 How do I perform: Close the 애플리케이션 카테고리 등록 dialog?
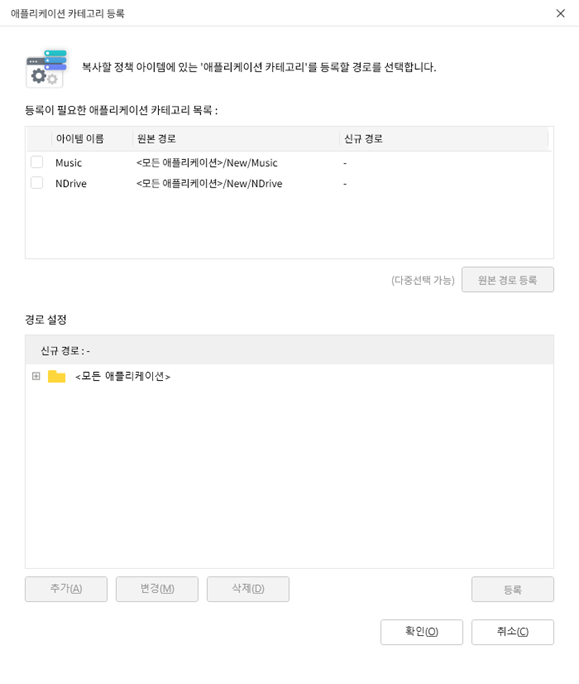(x=561, y=14)
